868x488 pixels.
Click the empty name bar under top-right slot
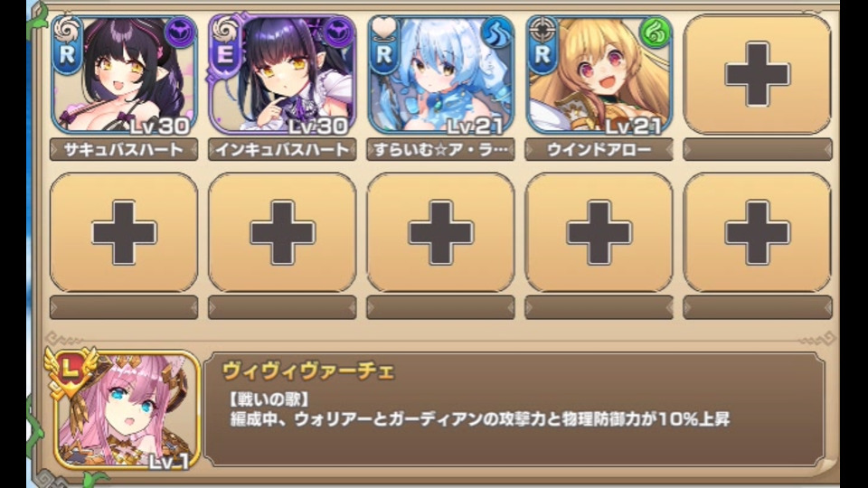point(758,150)
